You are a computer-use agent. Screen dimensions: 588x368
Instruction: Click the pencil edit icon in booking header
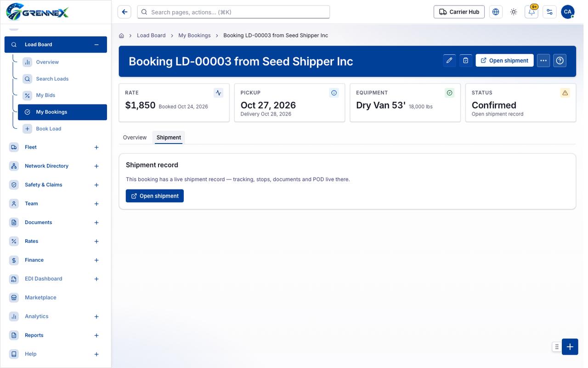click(x=450, y=60)
